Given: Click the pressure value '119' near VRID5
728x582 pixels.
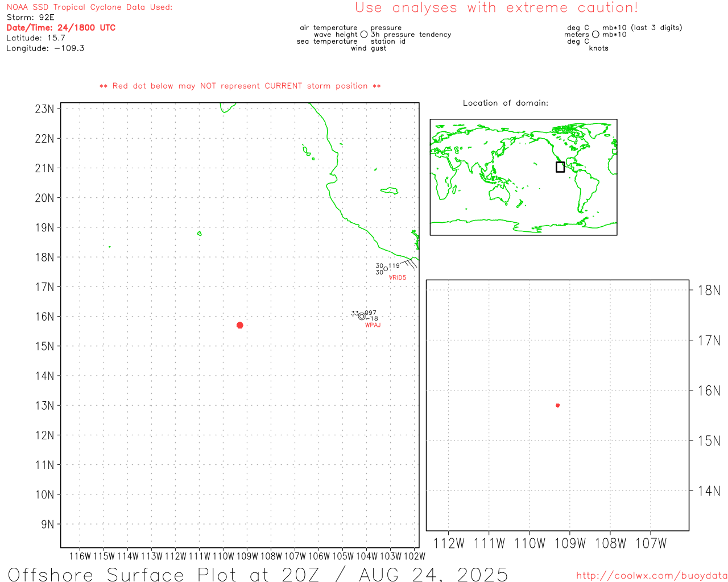Looking at the screenshot, I should coord(394,265).
